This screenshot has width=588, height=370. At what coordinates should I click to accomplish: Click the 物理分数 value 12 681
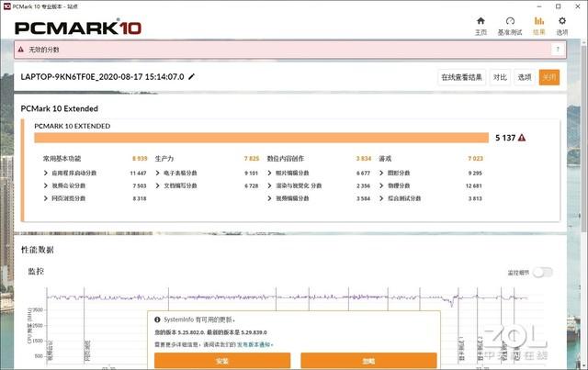[x=474, y=186]
